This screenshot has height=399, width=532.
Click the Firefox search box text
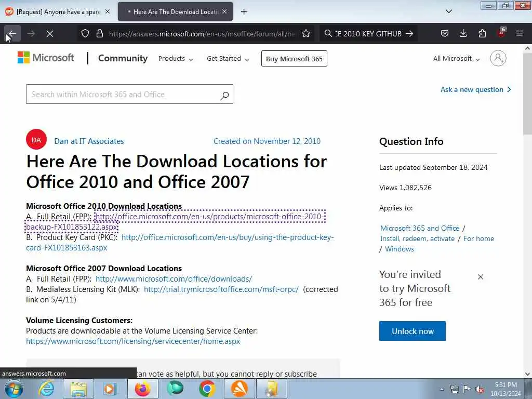(368, 34)
